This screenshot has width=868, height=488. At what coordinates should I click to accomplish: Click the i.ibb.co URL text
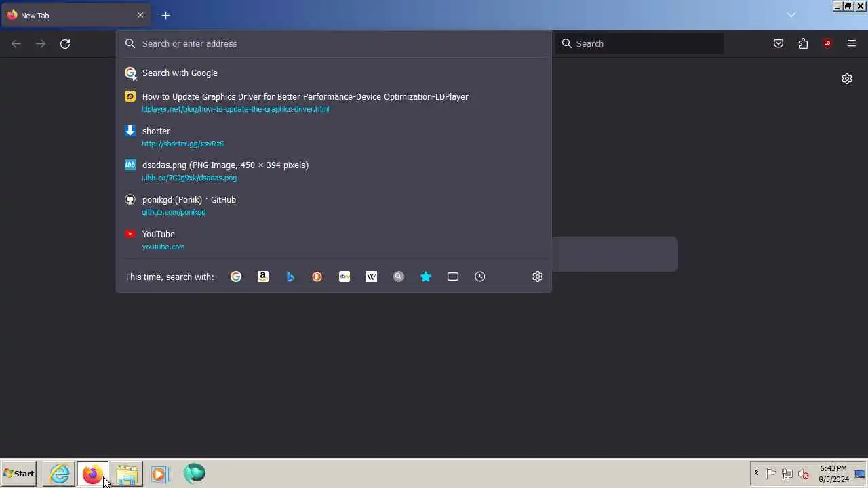click(x=189, y=178)
